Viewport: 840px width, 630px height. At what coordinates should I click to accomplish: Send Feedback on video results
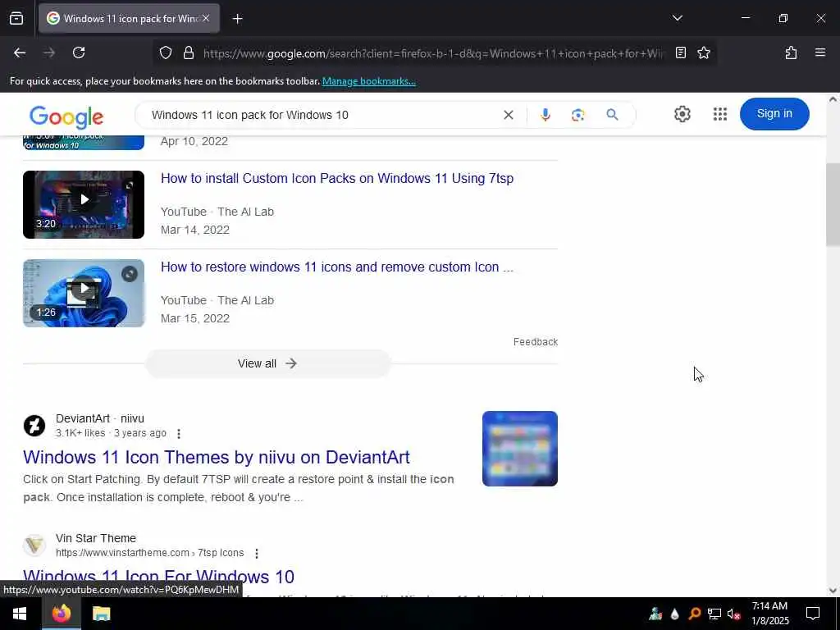[x=535, y=342]
